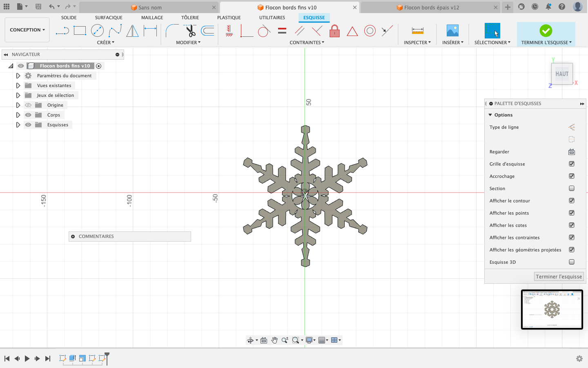Image resolution: width=588 pixels, height=368 pixels.
Task: Select the Spline sketch tool
Action: tap(115, 31)
